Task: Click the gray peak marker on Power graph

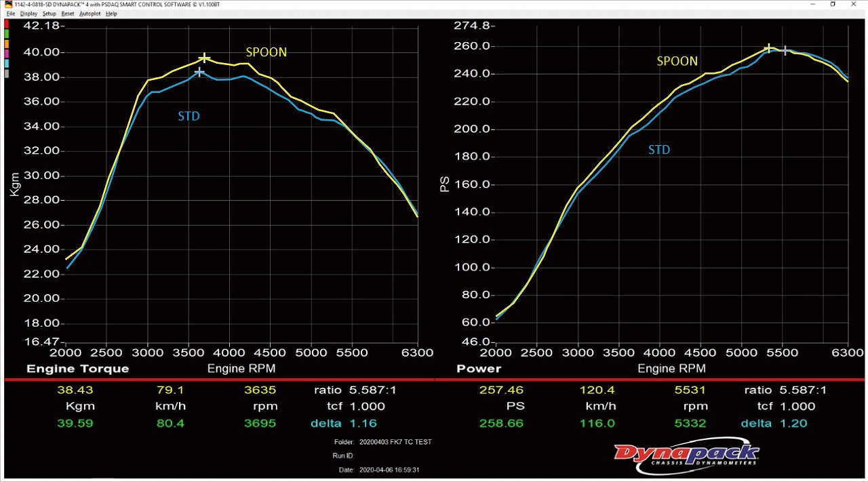Action: pos(785,50)
